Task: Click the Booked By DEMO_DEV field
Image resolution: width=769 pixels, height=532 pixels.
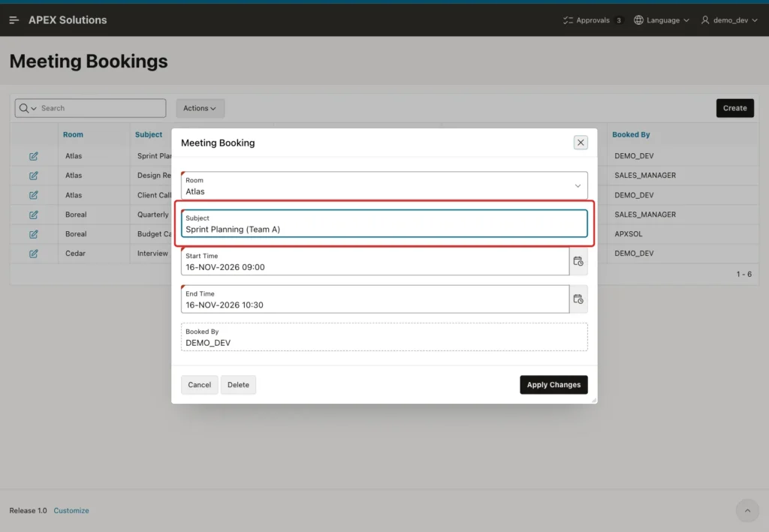Action: point(384,337)
